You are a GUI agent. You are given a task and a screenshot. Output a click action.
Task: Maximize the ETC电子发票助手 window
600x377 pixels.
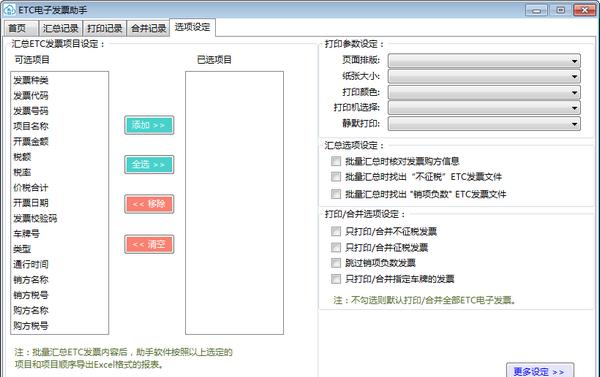(x=560, y=10)
